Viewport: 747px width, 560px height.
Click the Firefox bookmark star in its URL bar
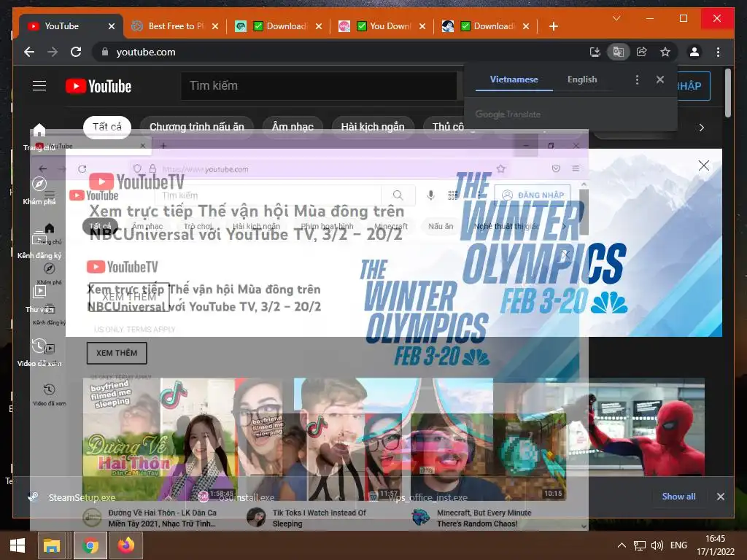[x=500, y=168]
